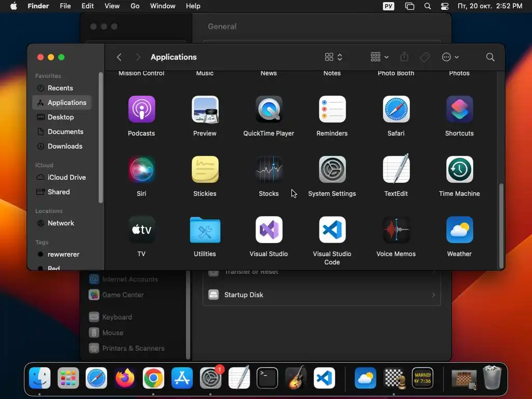This screenshot has height=399, width=532.
Task: Open Recents in Finder sidebar
Action: [x=62, y=88]
